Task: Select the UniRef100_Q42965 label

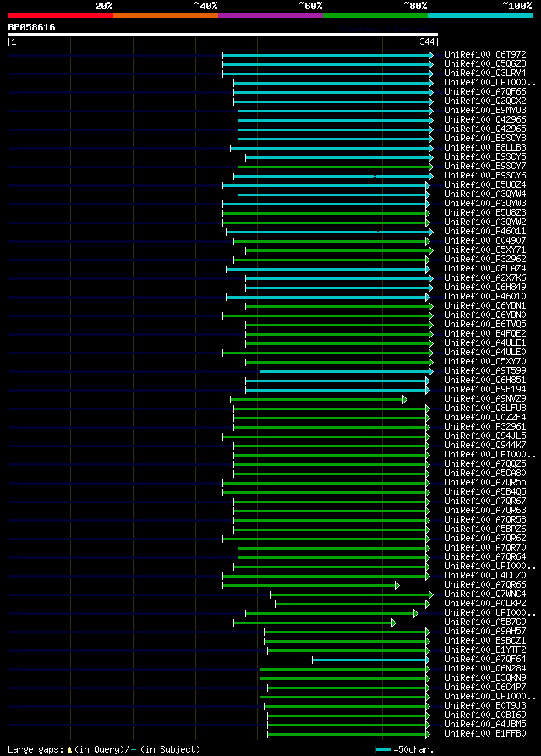Action: click(x=485, y=129)
